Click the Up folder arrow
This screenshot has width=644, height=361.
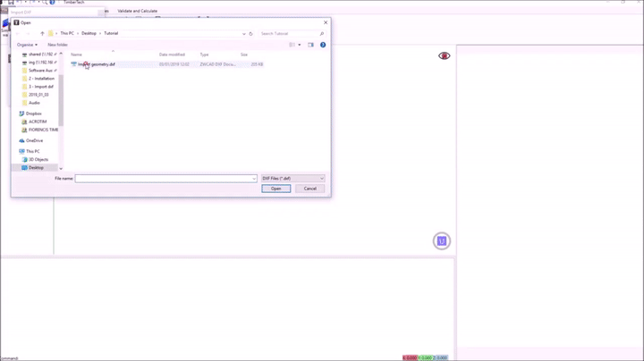[42, 33]
